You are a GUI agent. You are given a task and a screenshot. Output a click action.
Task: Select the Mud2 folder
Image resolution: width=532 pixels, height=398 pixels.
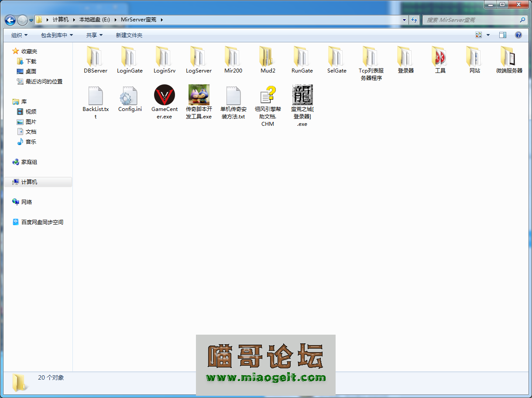pos(268,57)
